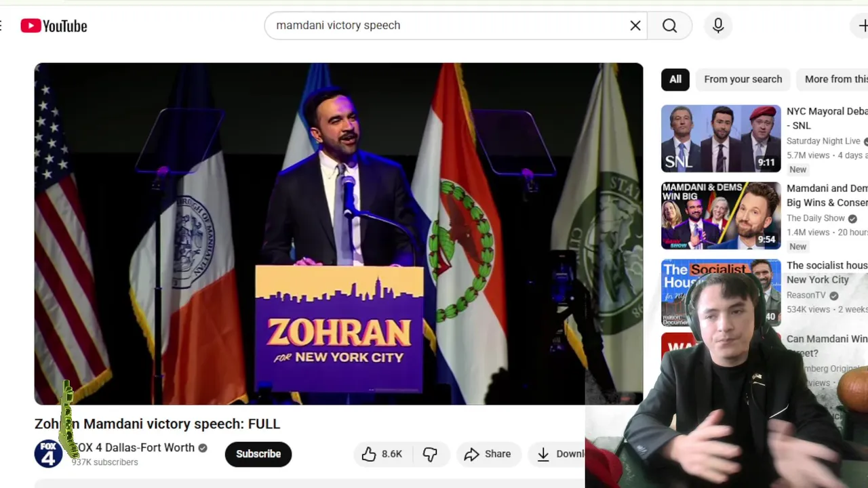868x488 pixels.
Task: Clear the search box with X icon
Action: pos(635,26)
